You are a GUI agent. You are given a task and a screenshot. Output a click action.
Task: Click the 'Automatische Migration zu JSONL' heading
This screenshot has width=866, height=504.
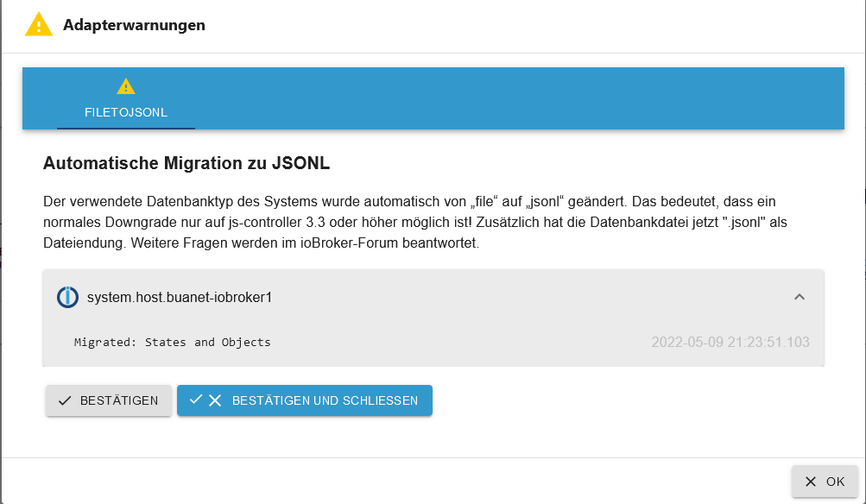point(186,162)
